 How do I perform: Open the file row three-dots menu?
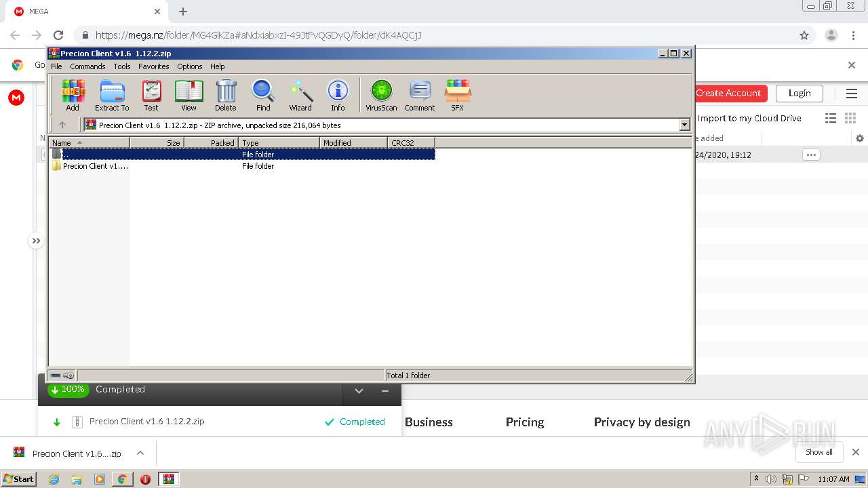pyautogui.click(x=811, y=155)
